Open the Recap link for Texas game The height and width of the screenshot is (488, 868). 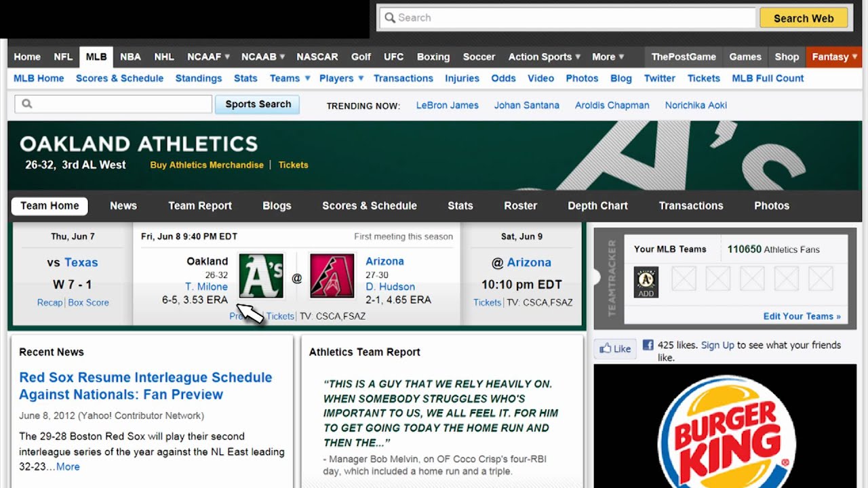point(50,302)
